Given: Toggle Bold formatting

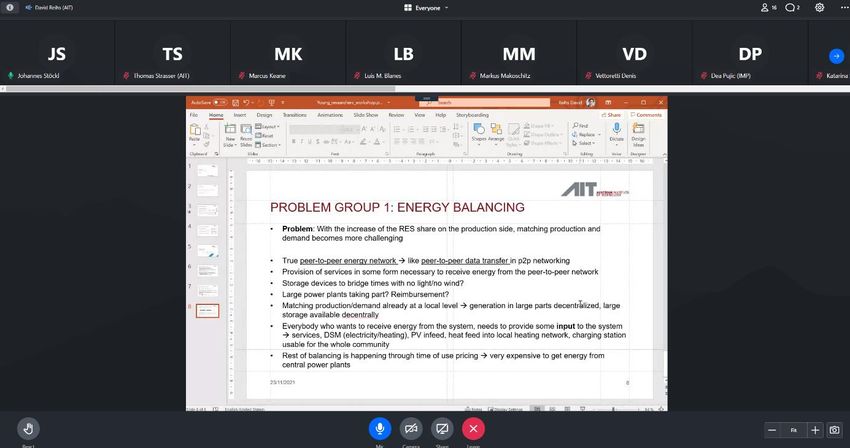Looking at the screenshot, I should [294, 142].
